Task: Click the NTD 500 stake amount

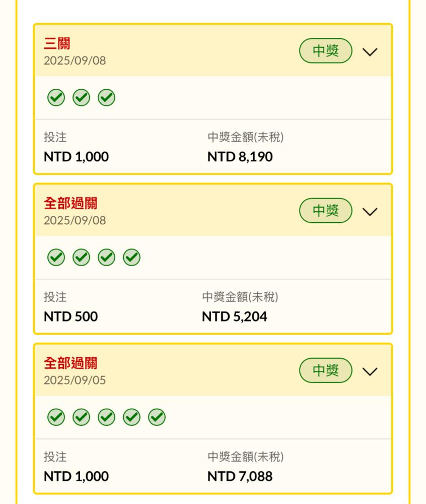Action: pos(70,317)
